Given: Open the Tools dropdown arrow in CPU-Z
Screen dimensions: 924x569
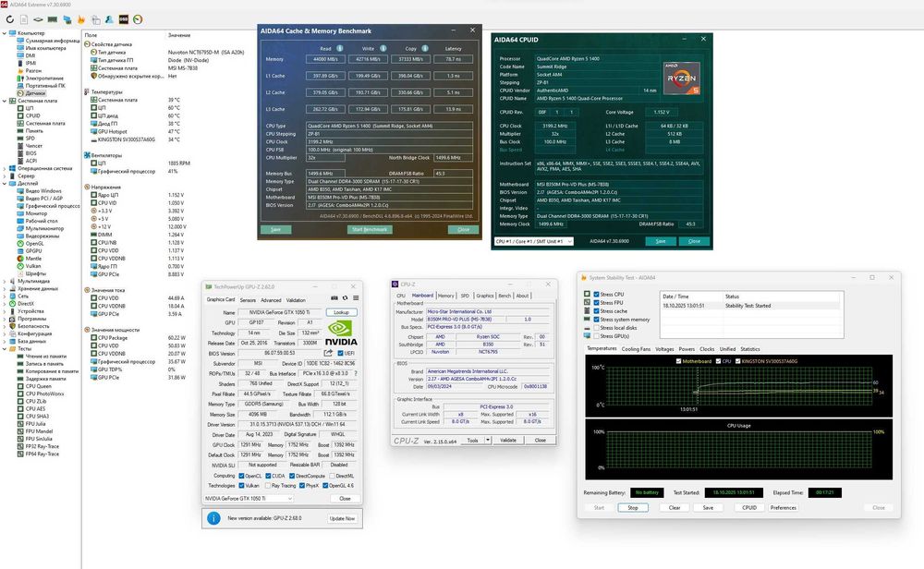Looking at the screenshot, I should (488, 440).
